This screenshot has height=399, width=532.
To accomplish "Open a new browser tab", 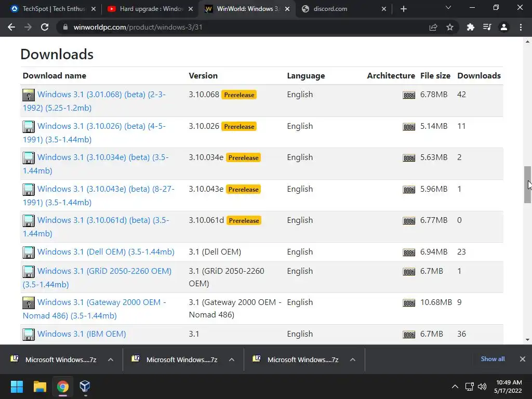I will point(403,9).
